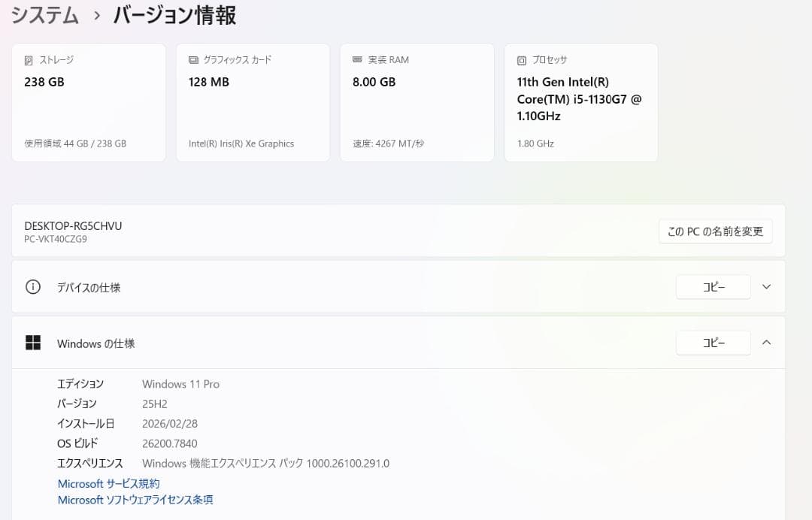
Task: Click the 実装 RAM memory icon
Action: click(359, 59)
